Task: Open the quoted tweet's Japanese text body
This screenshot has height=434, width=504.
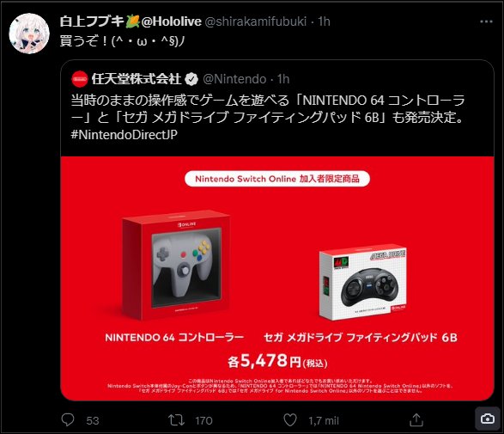Action: (x=268, y=109)
